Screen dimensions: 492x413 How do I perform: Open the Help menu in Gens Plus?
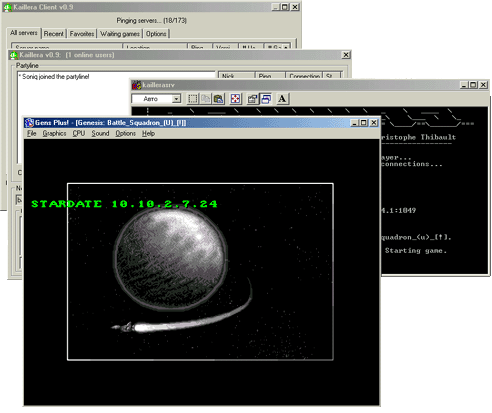tap(148, 134)
